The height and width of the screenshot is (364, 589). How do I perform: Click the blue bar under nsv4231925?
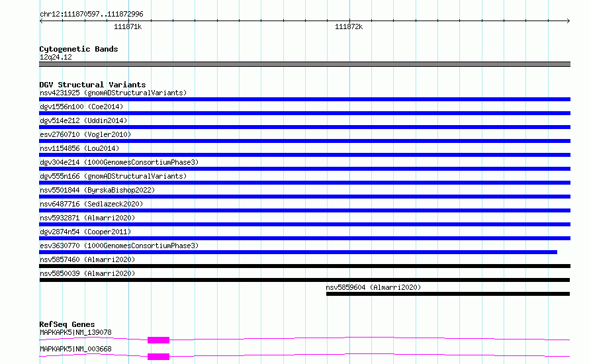pos(304,99)
